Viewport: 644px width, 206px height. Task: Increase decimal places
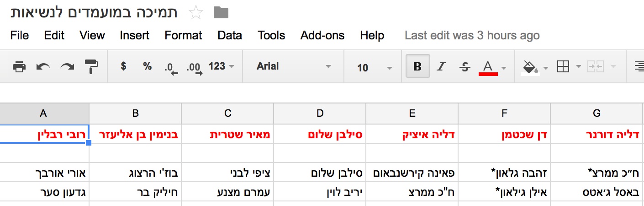coord(194,68)
